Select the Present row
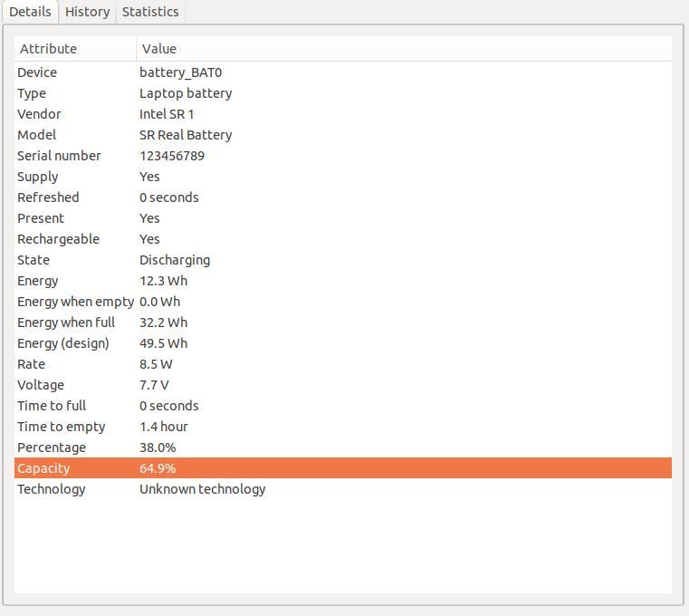 click(343, 218)
